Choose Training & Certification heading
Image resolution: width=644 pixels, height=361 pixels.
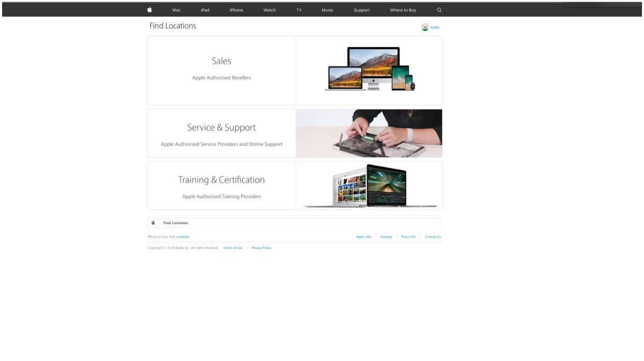[222, 180]
